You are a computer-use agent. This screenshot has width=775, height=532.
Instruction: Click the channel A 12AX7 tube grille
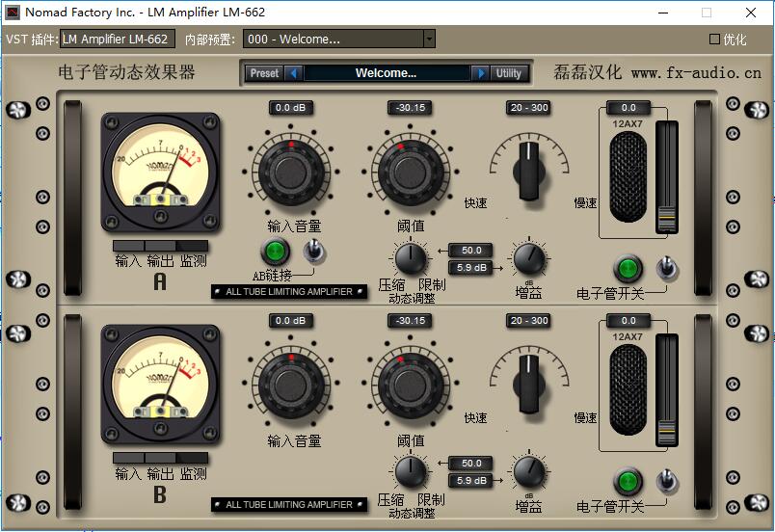(628, 176)
